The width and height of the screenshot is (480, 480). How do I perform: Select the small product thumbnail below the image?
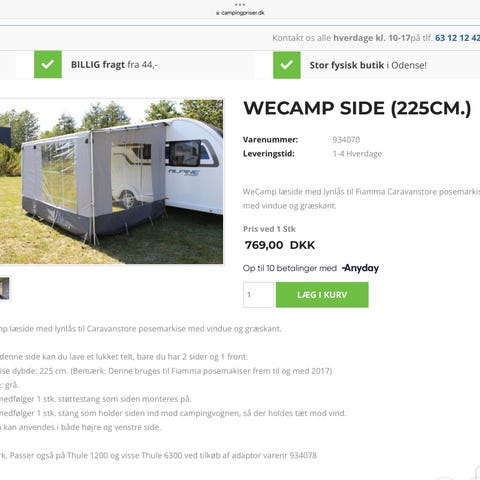pos(5,288)
